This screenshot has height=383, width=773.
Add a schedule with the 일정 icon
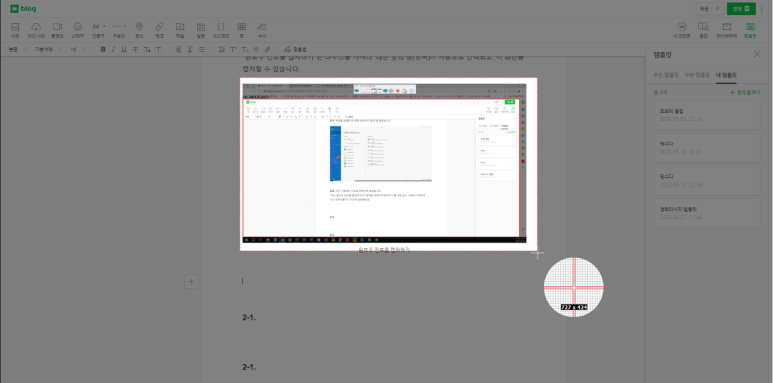(201, 30)
